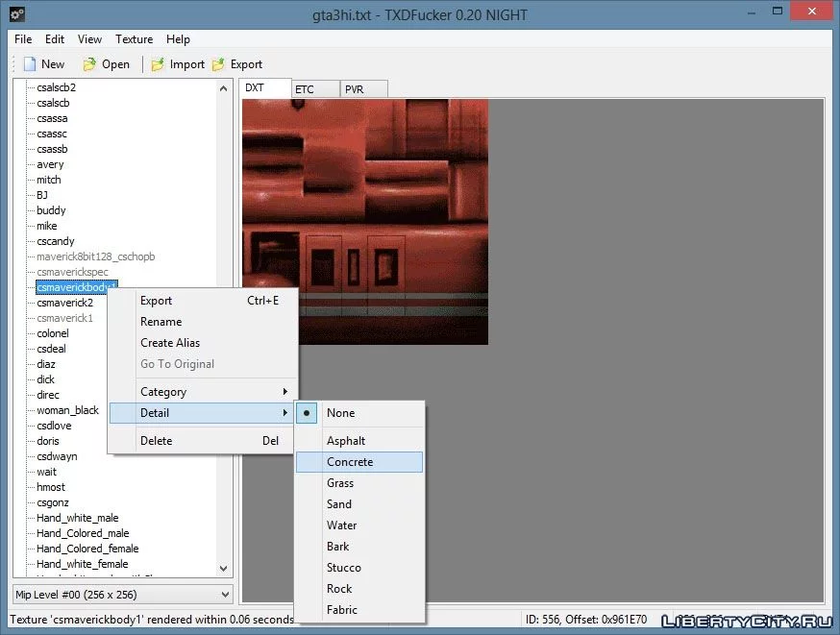
Task: Open the Mip Level dropdown
Action: (123, 595)
